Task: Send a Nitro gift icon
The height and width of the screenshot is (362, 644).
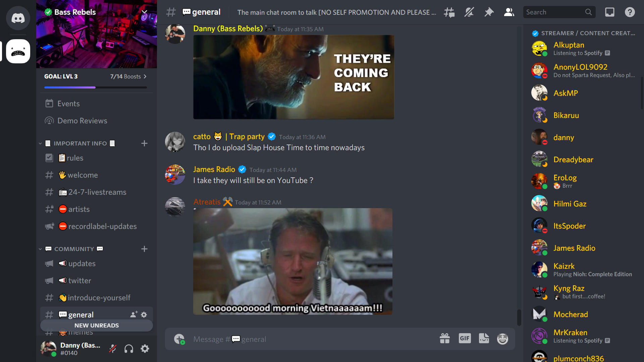Action: tap(445, 339)
